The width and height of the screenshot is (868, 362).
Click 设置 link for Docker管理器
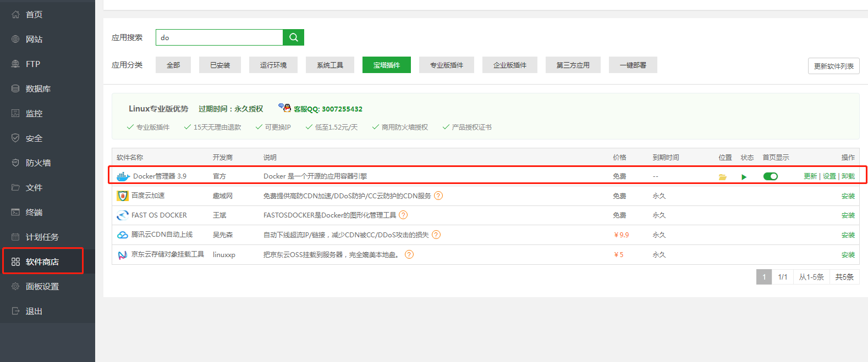[829, 176]
